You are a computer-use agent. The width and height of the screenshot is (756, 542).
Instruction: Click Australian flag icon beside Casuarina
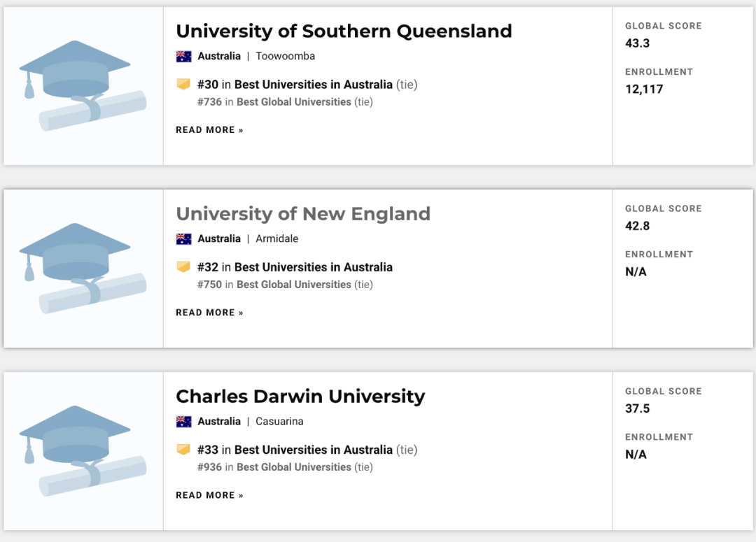(x=184, y=421)
